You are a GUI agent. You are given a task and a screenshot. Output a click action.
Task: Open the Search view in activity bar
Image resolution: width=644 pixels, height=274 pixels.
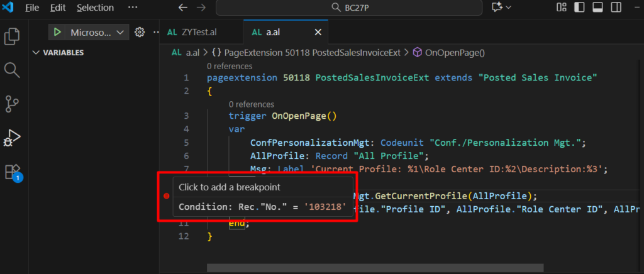[13, 70]
